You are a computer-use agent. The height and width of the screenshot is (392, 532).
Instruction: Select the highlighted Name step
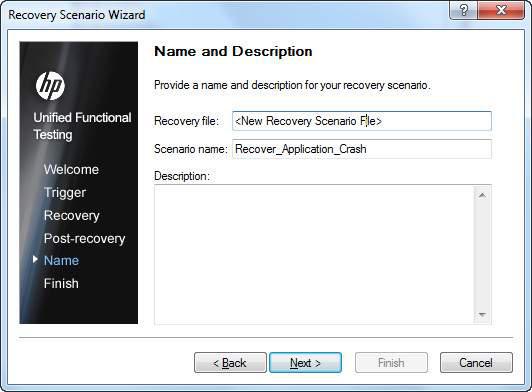tap(61, 261)
